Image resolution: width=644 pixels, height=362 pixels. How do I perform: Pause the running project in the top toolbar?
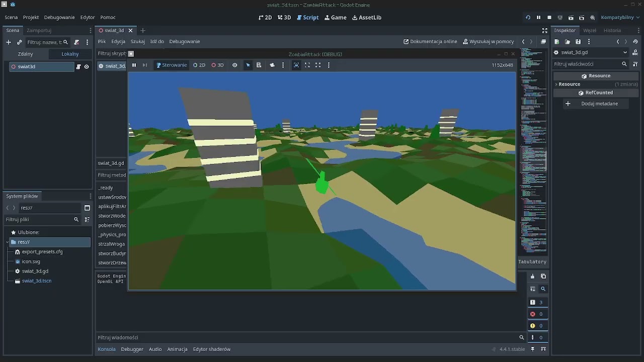click(x=538, y=18)
